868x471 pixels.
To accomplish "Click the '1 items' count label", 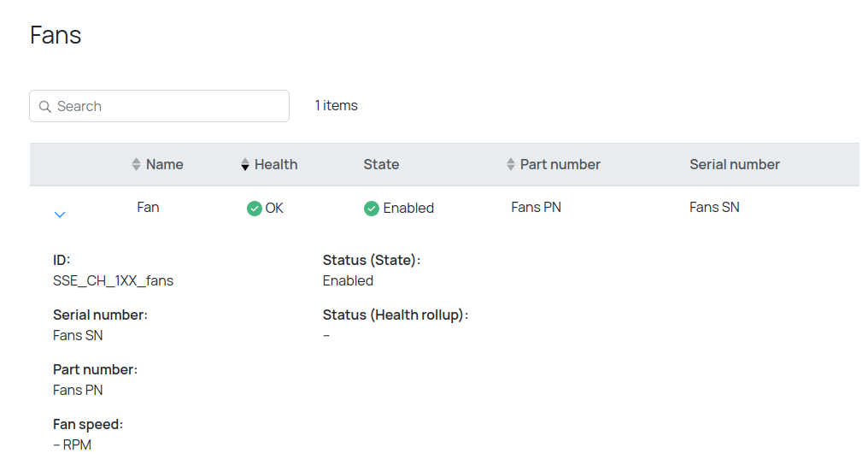I will coord(336,106).
